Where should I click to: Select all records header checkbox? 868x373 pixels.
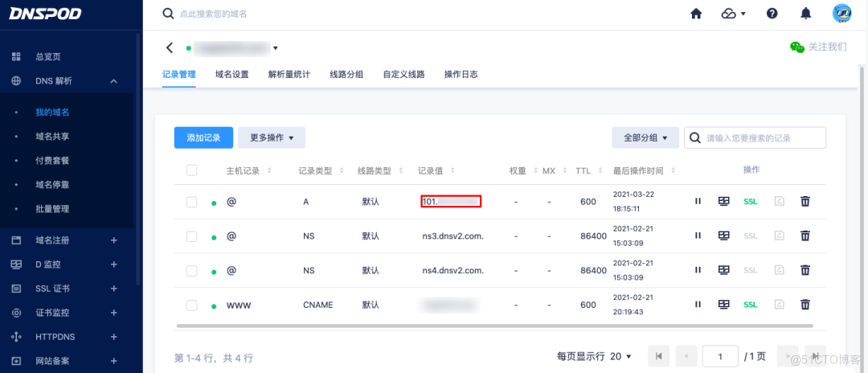tap(191, 170)
